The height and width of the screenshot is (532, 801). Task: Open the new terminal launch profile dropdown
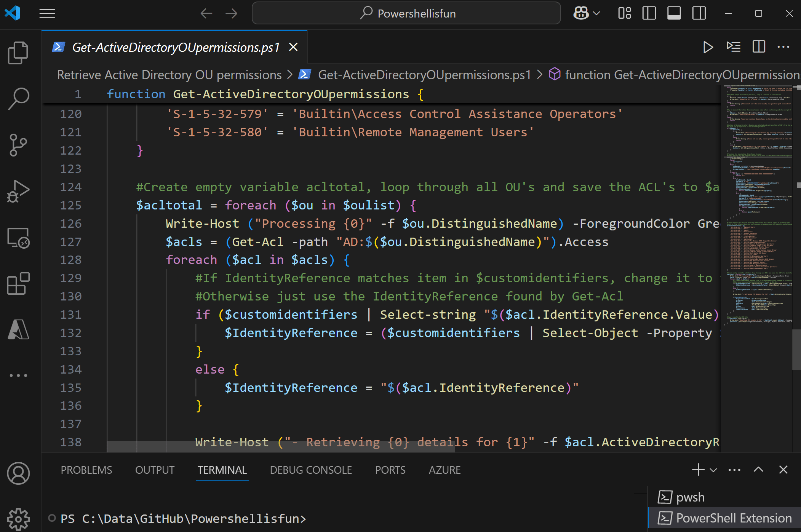coord(714,470)
